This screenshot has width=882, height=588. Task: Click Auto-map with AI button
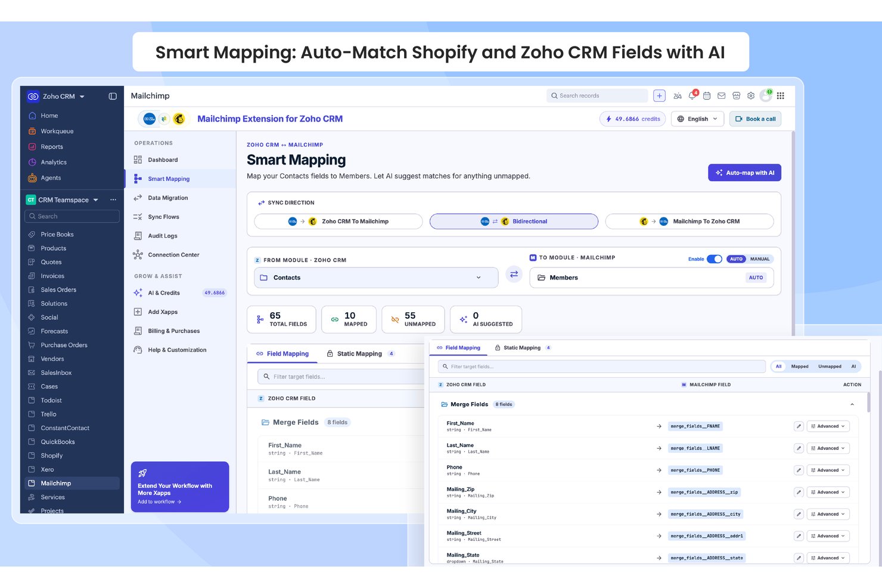(x=744, y=173)
